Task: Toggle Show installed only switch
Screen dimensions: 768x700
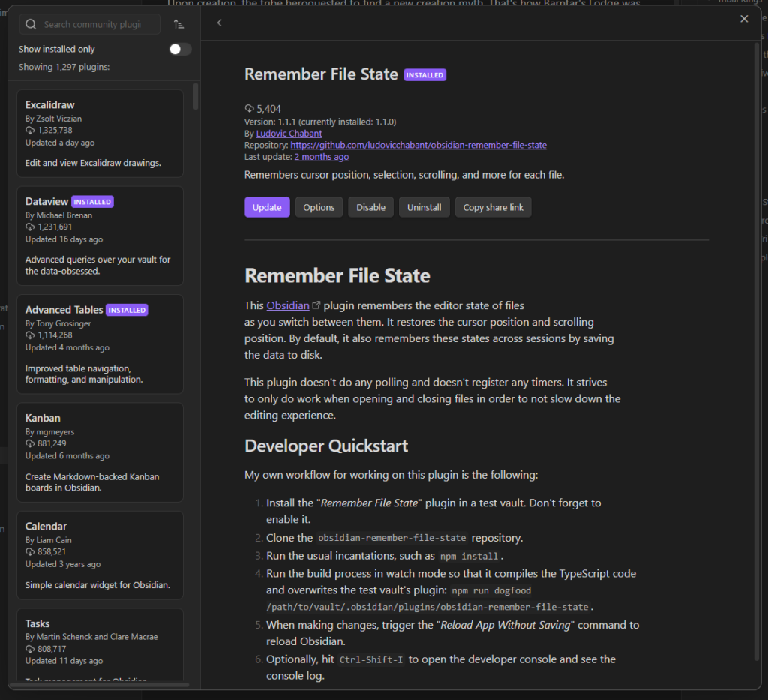Action: coord(180,49)
